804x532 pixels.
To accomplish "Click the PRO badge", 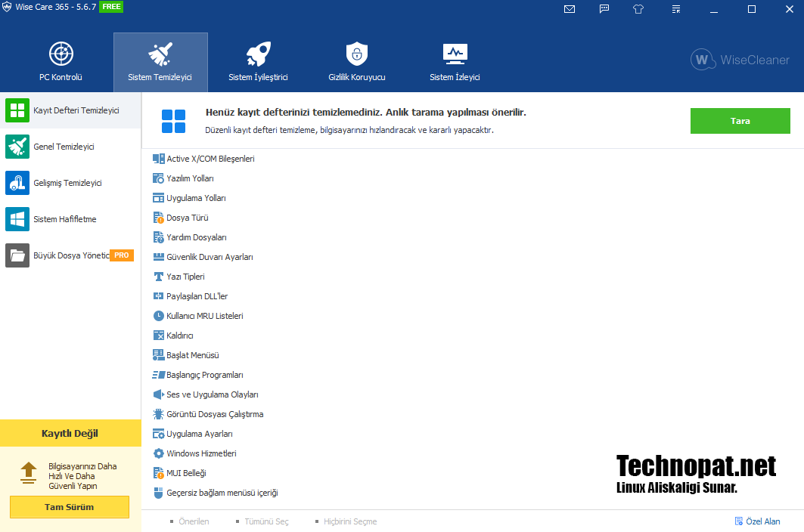I will [x=122, y=255].
